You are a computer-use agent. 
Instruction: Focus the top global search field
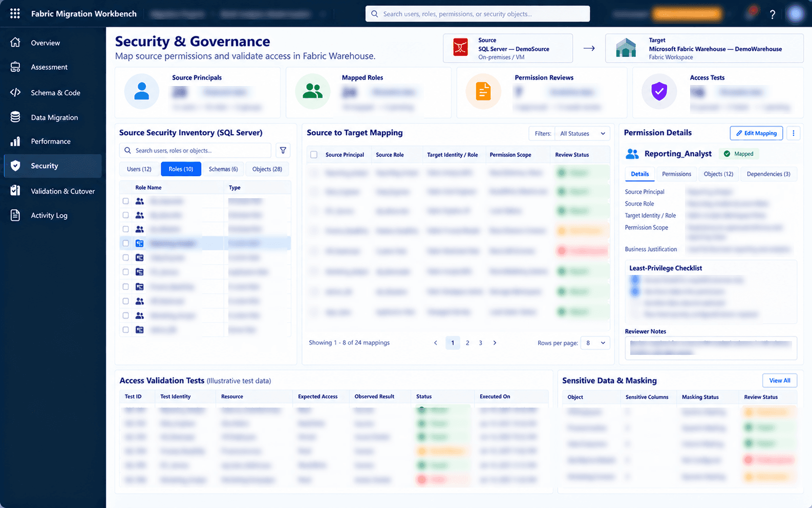(478, 14)
